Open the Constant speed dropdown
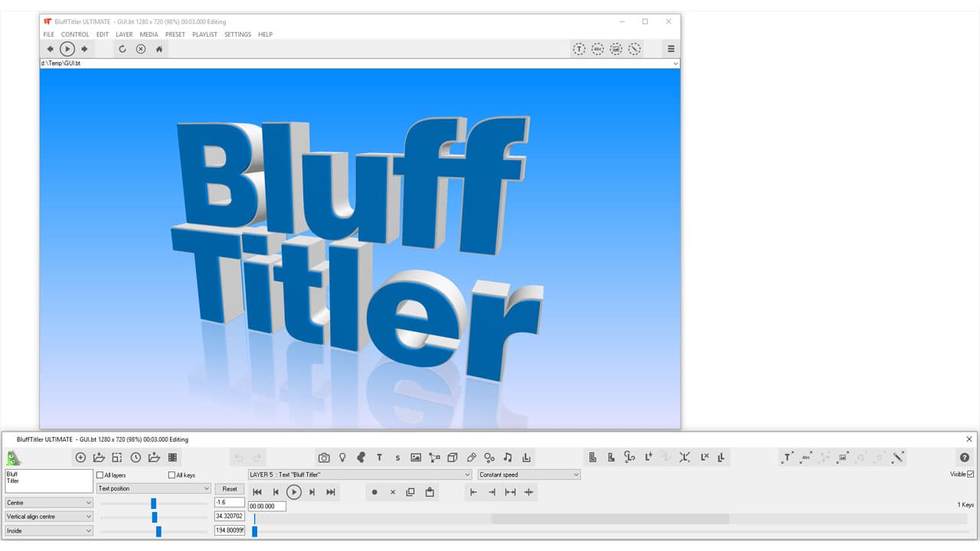 528,474
